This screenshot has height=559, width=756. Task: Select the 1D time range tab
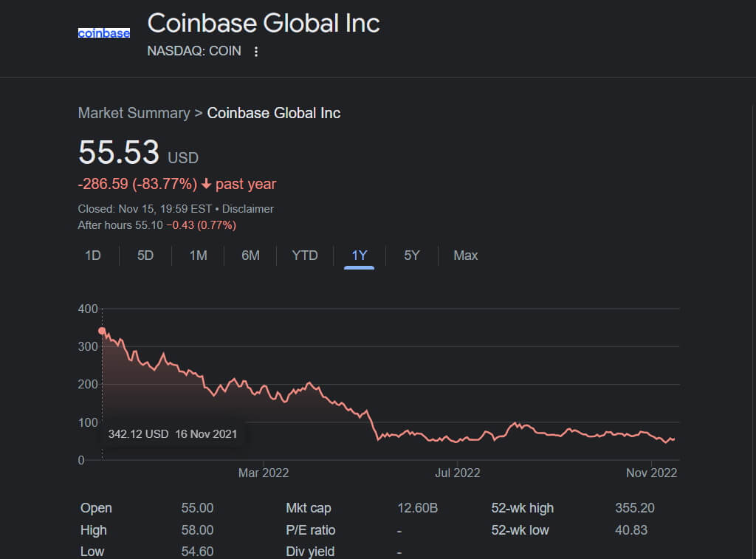pos(92,256)
